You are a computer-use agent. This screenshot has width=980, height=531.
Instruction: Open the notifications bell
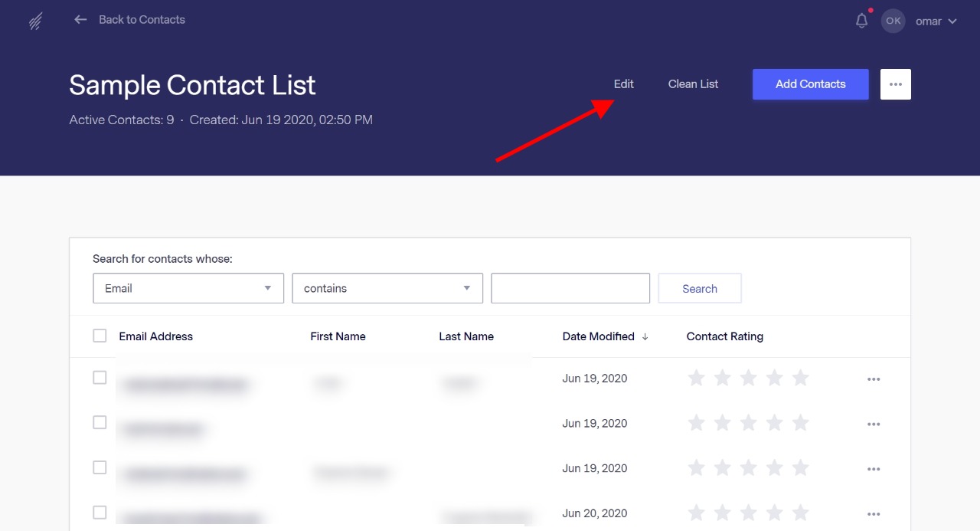pyautogui.click(x=862, y=21)
